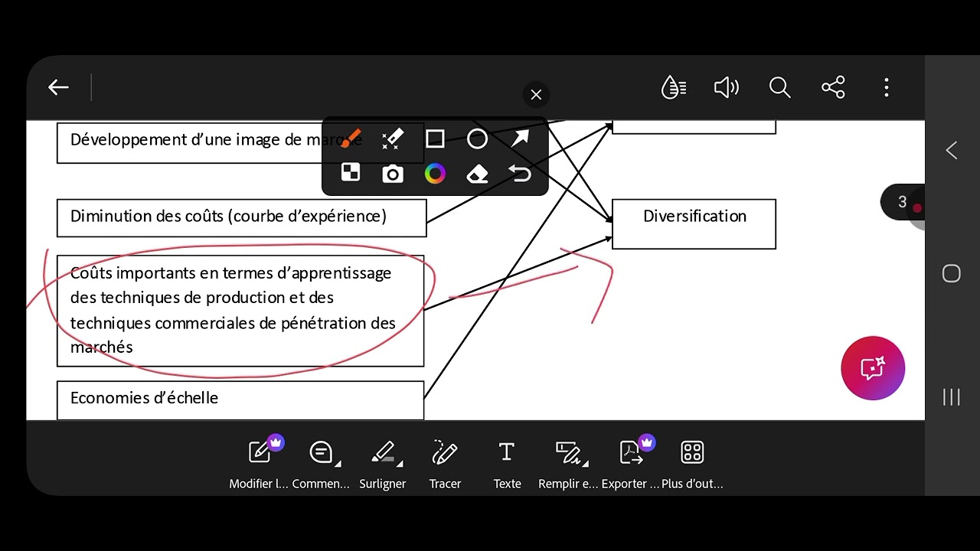The image size is (980, 551).
Task: Expand Remplir et signer options arrow
Action: tap(586, 463)
